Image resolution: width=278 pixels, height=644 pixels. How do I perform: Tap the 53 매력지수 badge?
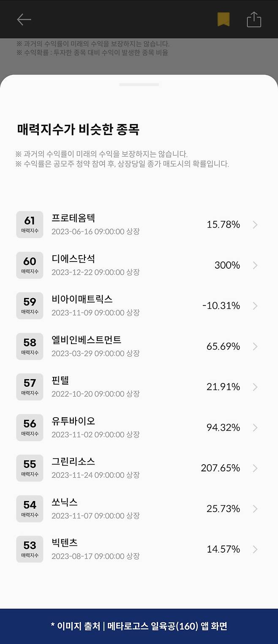30,549
